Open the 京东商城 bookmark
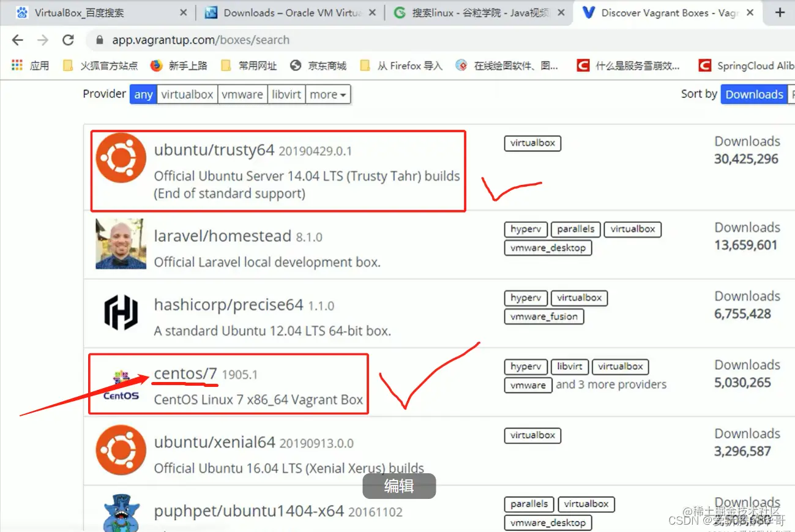795x532 pixels. (318, 66)
